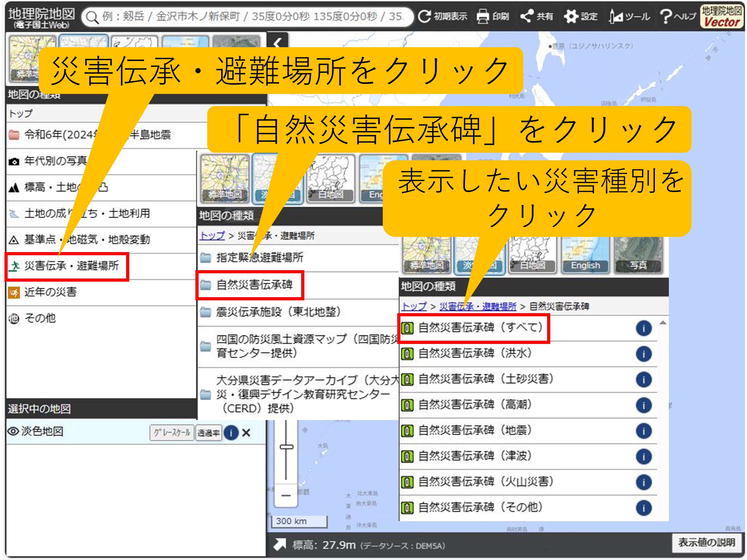
Task: Toggle グレースケール for 淡色地図
Action: click(x=172, y=433)
